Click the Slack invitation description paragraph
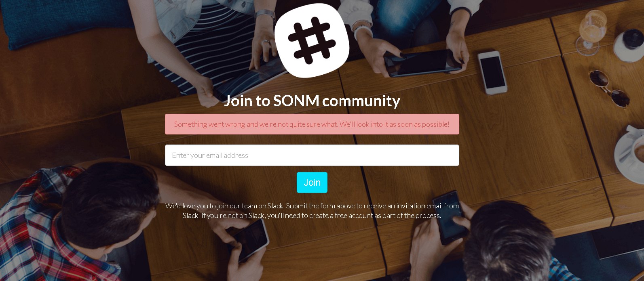Image resolution: width=644 pixels, height=281 pixels. [x=312, y=210]
